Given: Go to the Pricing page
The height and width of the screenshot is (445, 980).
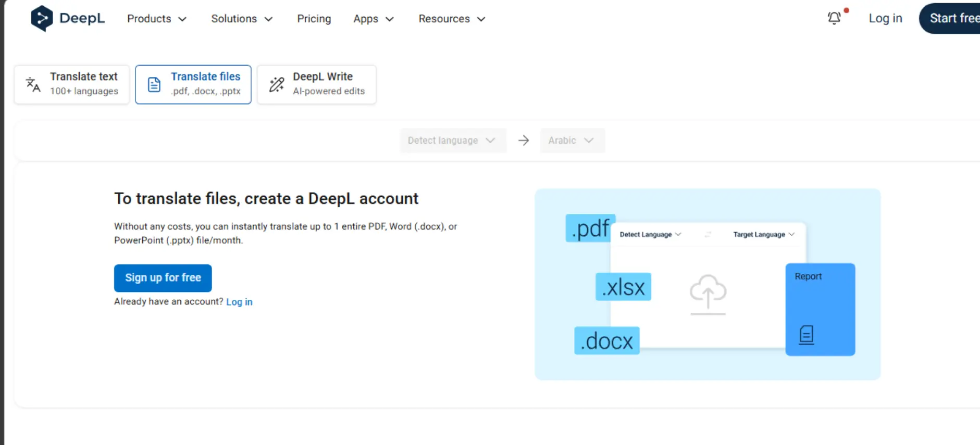Looking at the screenshot, I should click(x=314, y=19).
